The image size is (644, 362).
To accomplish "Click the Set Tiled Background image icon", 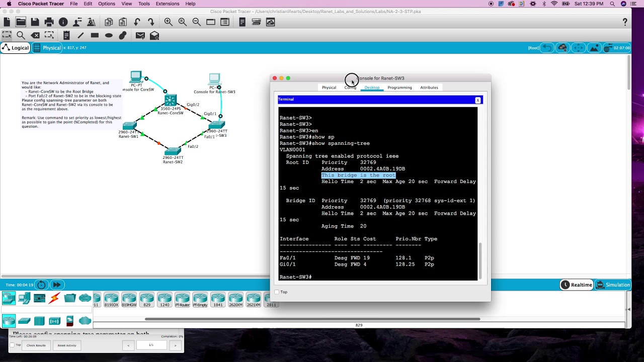I will pos(594,48).
